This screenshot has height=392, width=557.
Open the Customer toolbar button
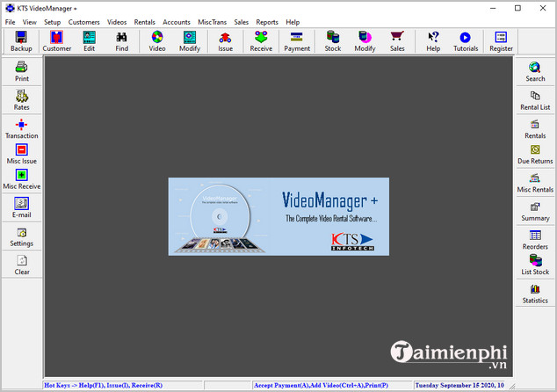57,41
